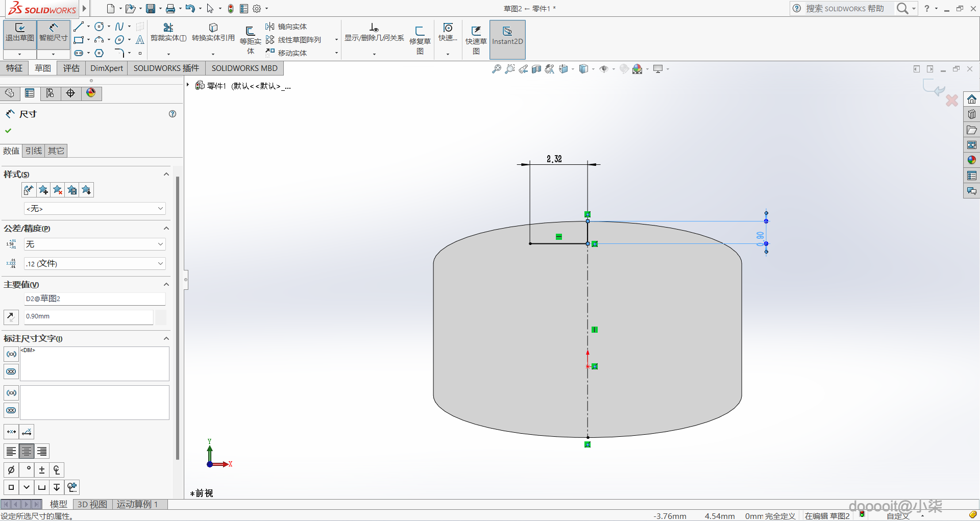
Task: Click the Exit Sketch (退出草图) button
Action: 20,32
